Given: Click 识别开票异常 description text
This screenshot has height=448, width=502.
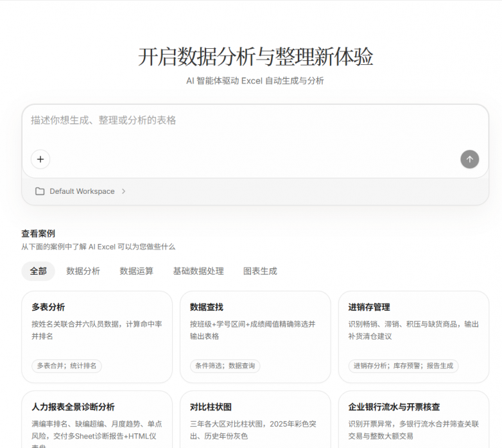Looking at the screenshot, I should [413, 430].
